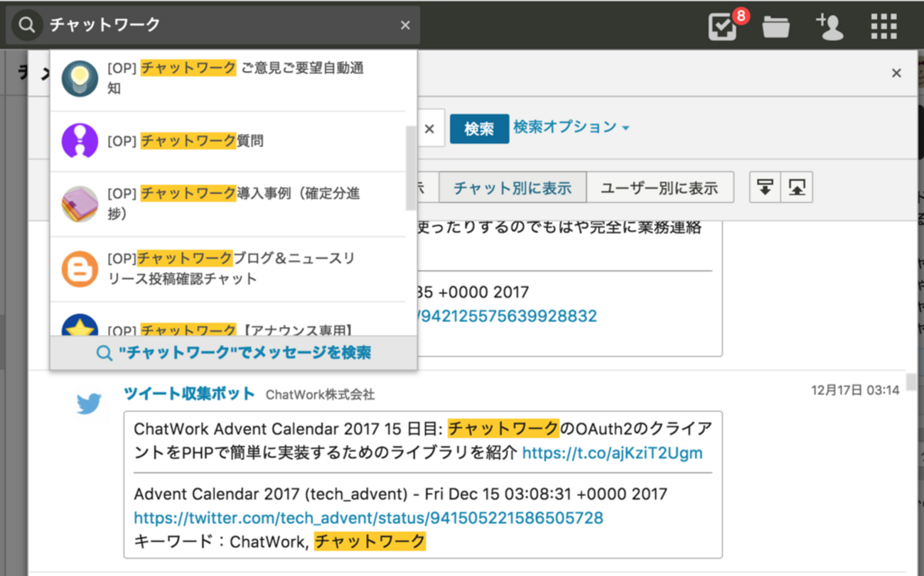Click the ChatWork株式会社 organization label
The height and width of the screenshot is (576, 924).
coord(320,394)
